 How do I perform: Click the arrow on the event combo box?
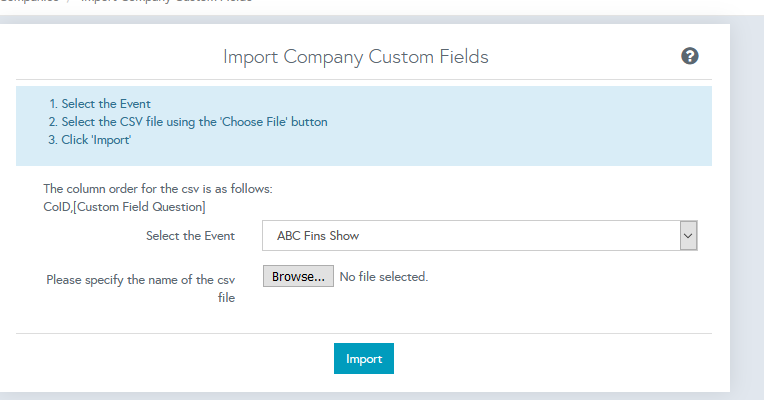point(687,236)
